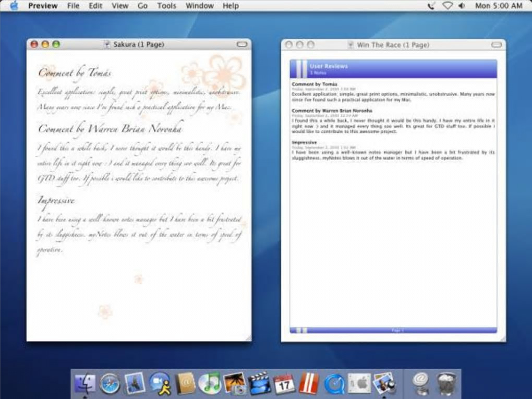Screen dimensions: 532x399
Task: Zoom the Sakura window with green button
Action: tap(56, 44)
